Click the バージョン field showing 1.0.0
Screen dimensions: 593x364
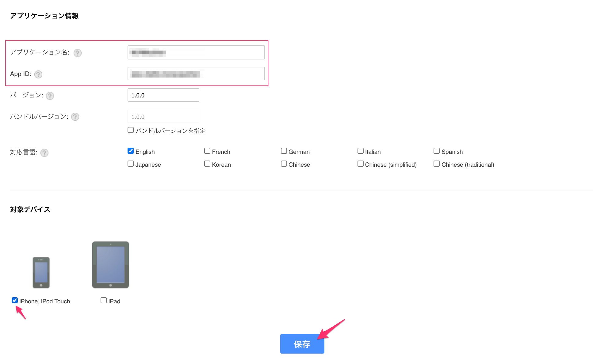pos(163,95)
